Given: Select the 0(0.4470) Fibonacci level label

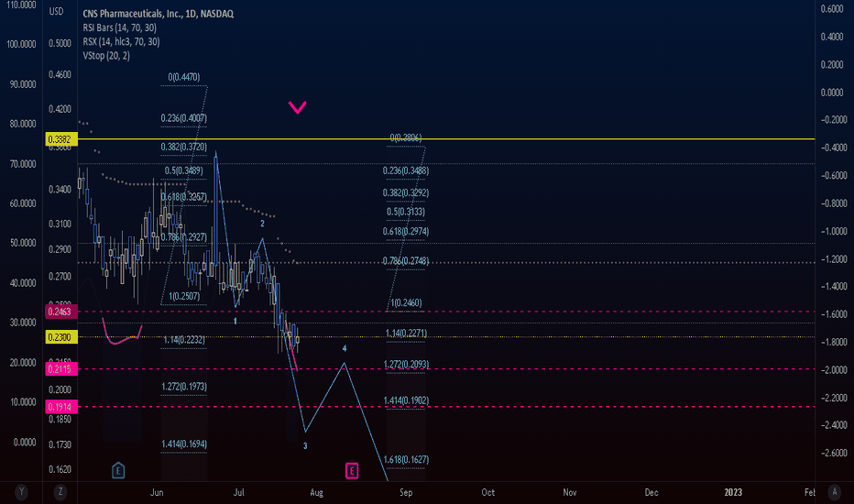Looking at the screenshot, I should [x=184, y=77].
